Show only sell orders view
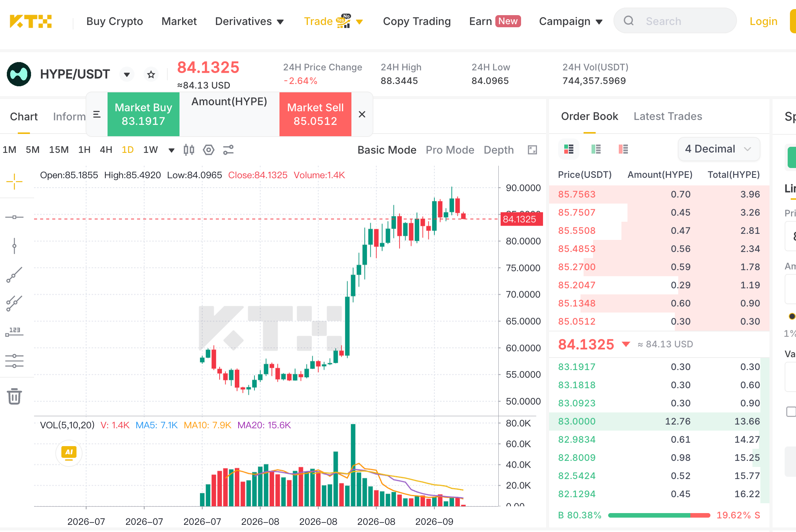This screenshot has height=532, width=796. [623, 149]
